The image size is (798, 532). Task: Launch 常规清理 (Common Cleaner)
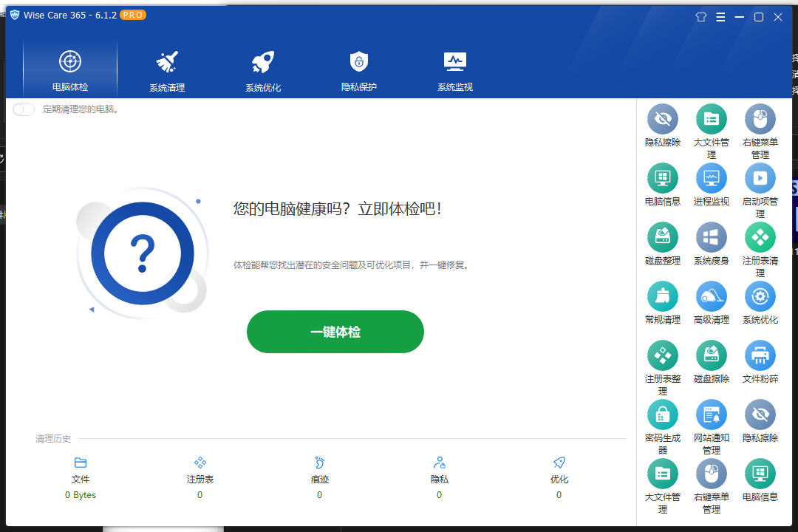coord(663,296)
